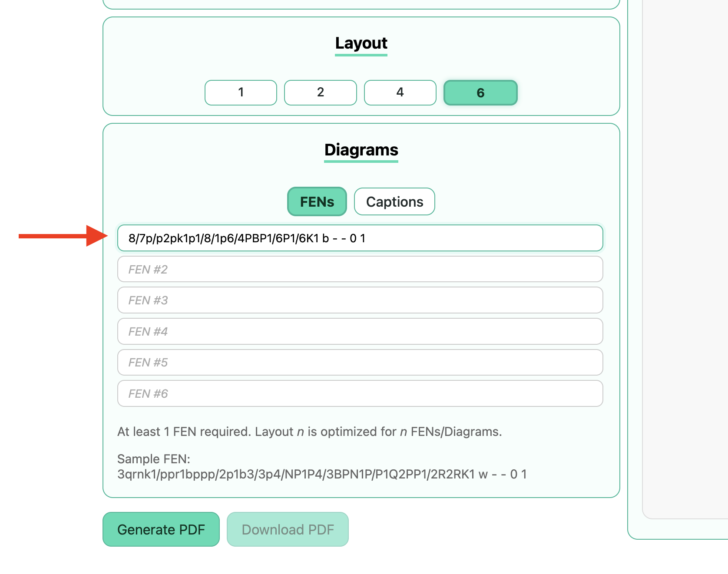Click the Layout section heading

click(x=361, y=43)
